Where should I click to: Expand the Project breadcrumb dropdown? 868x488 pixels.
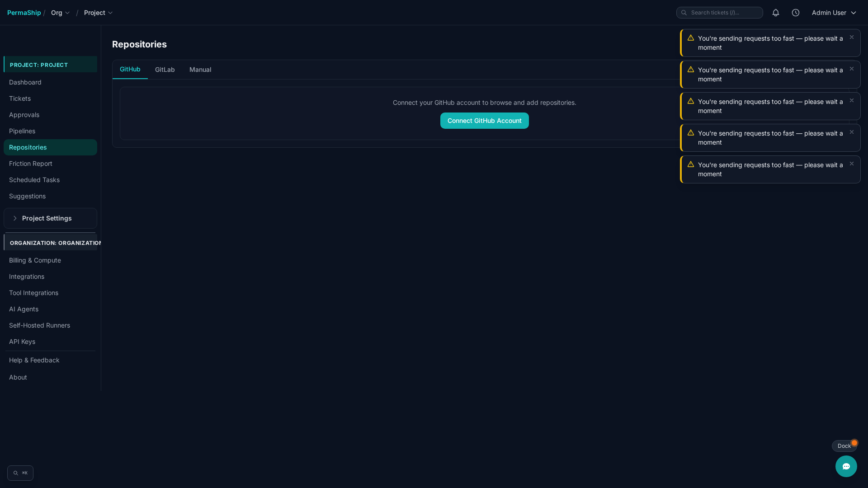point(98,13)
